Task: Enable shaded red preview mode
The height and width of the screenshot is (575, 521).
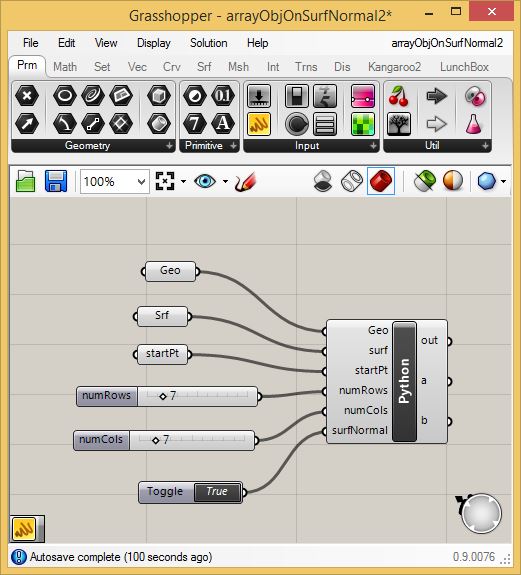Action: [x=381, y=181]
